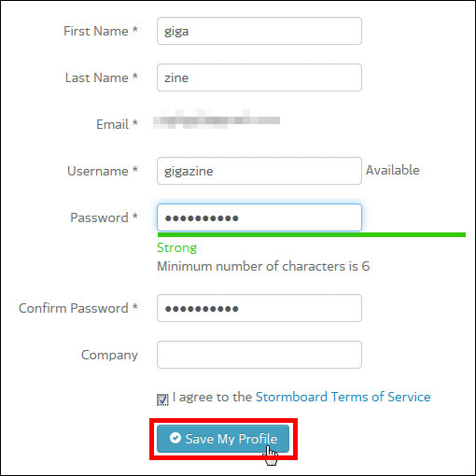
Task: Click the Save My Profile button
Action: pos(223,439)
